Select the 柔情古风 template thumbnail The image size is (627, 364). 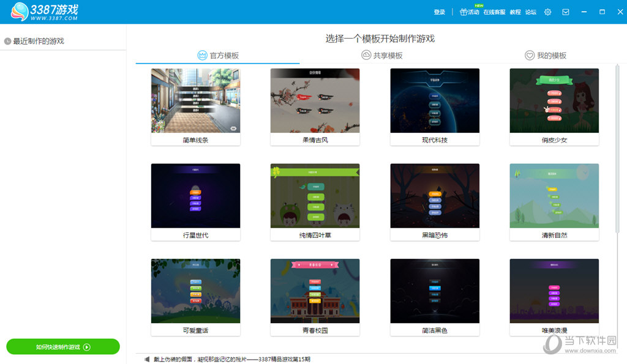[x=315, y=101]
